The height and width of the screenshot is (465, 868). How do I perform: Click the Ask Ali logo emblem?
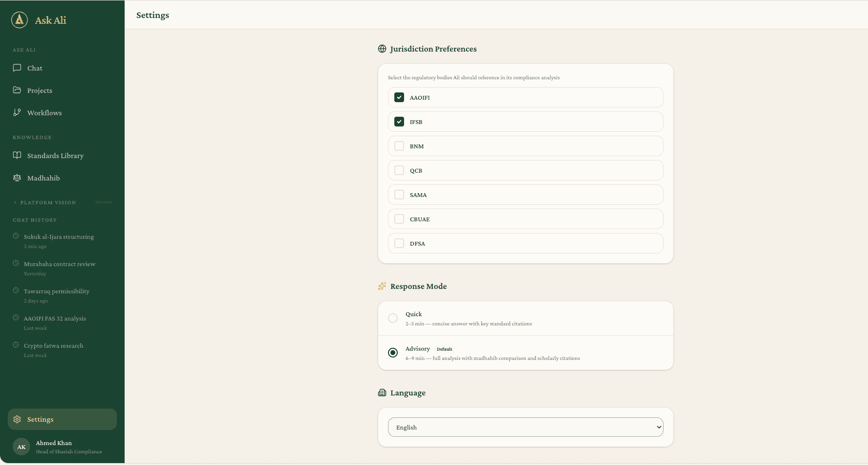pos(19,20)
